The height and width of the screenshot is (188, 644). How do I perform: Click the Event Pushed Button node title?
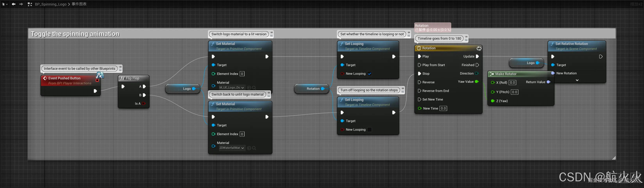64,78
